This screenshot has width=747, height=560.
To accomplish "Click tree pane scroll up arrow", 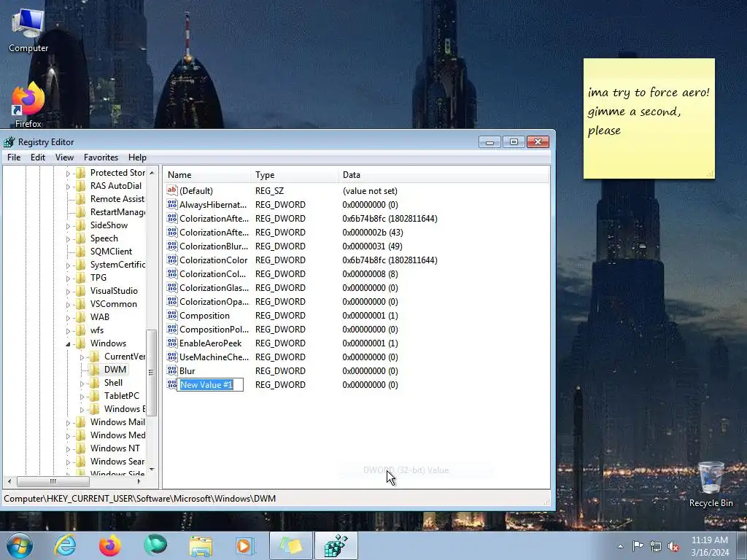I will [x=152, y=172].
